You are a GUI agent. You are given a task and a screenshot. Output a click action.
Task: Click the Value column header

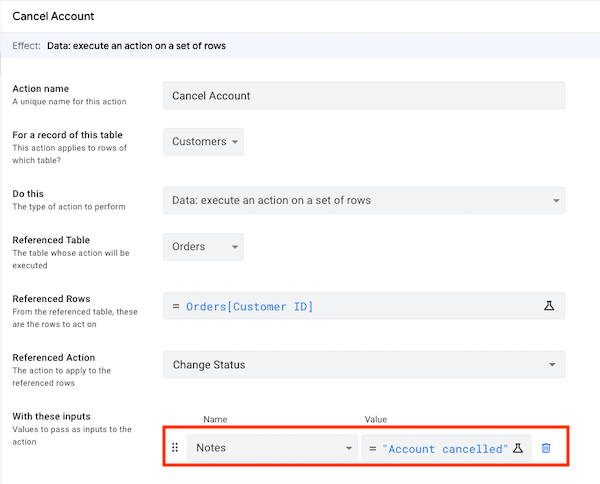click(x=376, y=419)
